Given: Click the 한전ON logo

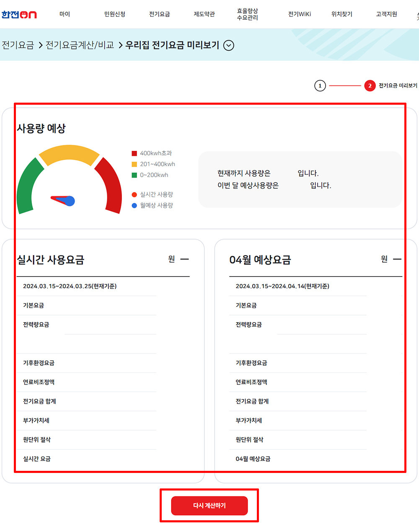Looking at the screenshot, I should point(19,14).
